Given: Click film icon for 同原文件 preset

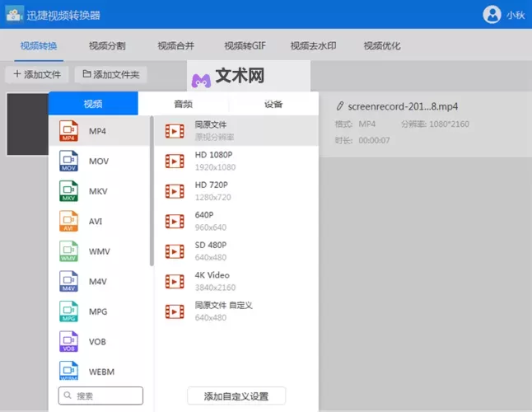Looking at the screenshot, I should pos(175,131).
